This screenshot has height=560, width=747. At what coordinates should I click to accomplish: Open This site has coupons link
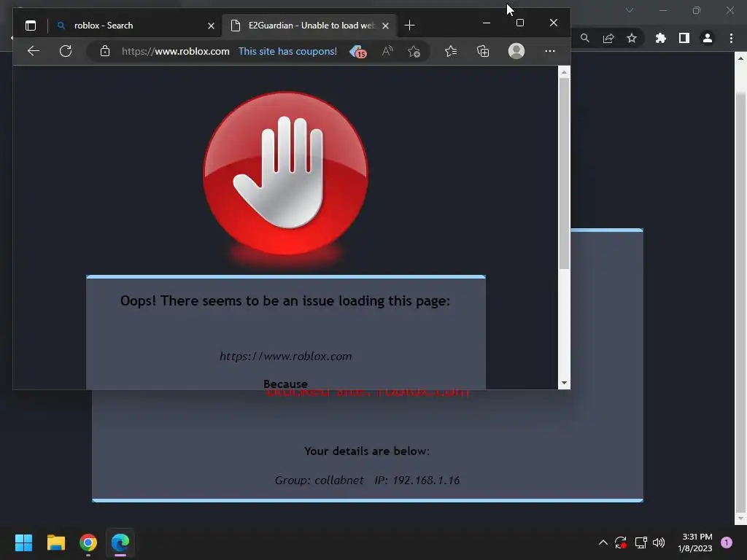[287, 51]
